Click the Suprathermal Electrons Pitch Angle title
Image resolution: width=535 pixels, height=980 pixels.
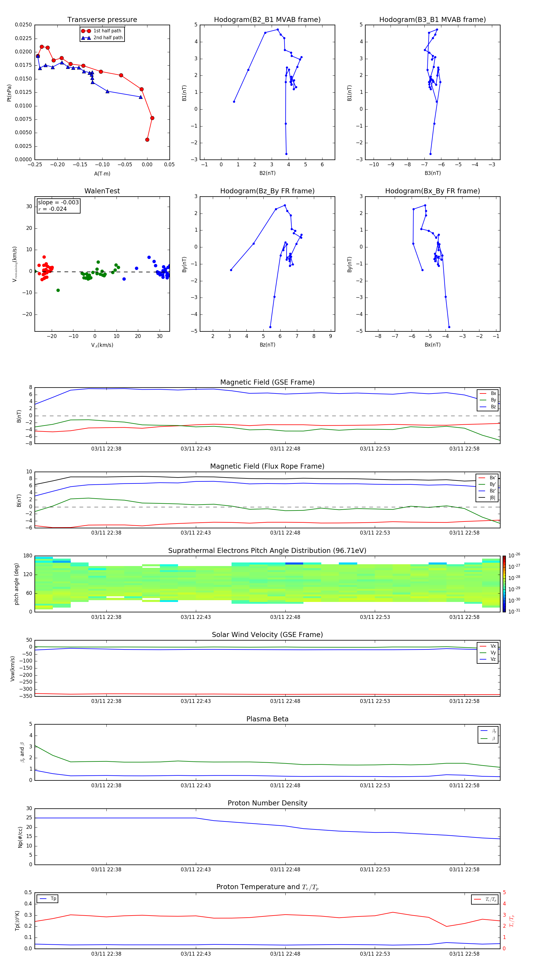pos(267,551)
